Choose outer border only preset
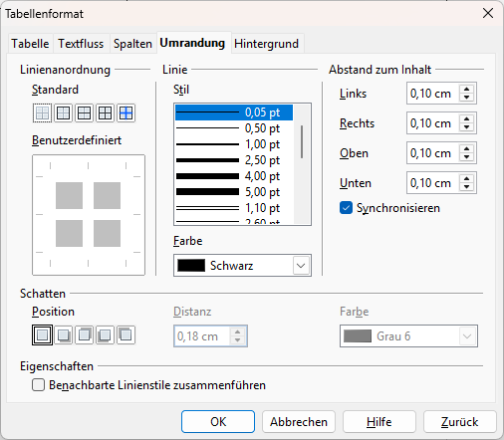Screen dimensions: 504x440 [63, 113]
